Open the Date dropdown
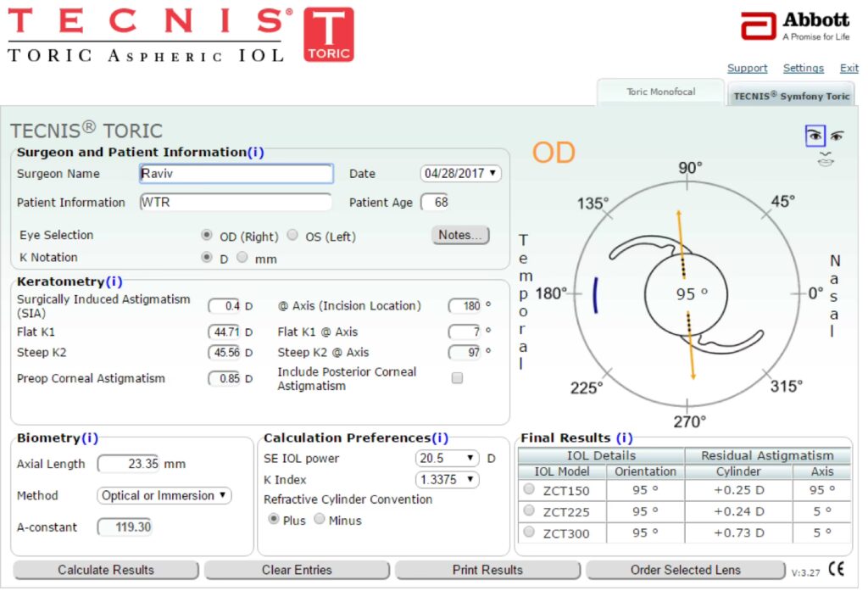 [x=461, y=174]
